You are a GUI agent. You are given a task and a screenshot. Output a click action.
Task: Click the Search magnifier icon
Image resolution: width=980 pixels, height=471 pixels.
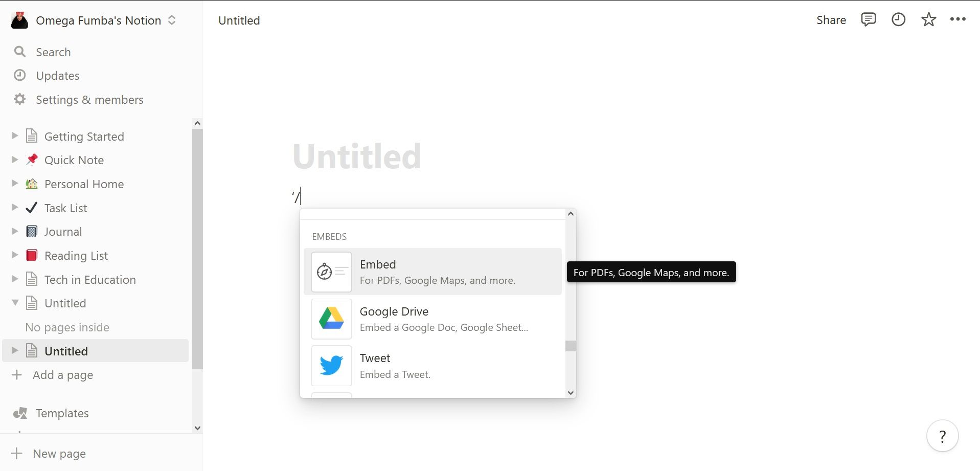pyautogui.click(x=19, y=52)
